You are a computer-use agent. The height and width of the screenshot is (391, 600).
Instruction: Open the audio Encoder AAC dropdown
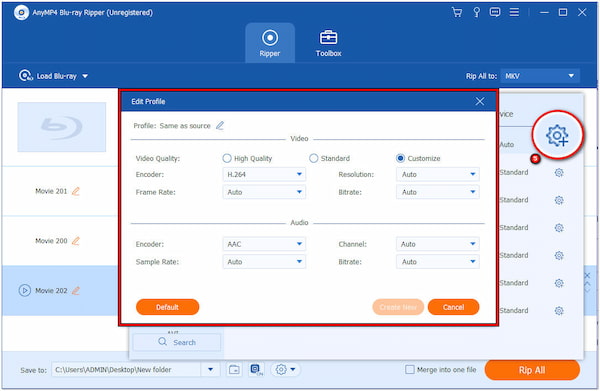(264, 244)
